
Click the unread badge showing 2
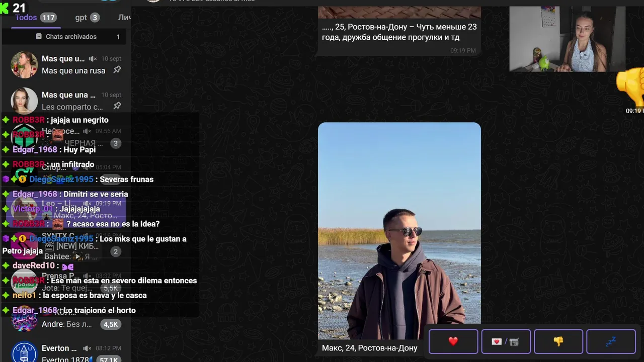(x=115, y=252)
